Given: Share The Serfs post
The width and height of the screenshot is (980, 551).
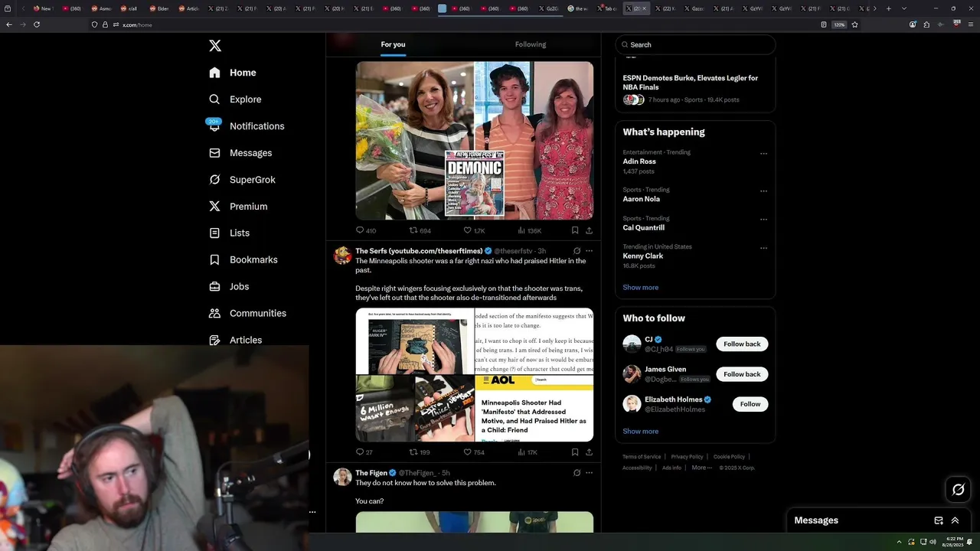Looking at the screenshot, I should [589, 452].
